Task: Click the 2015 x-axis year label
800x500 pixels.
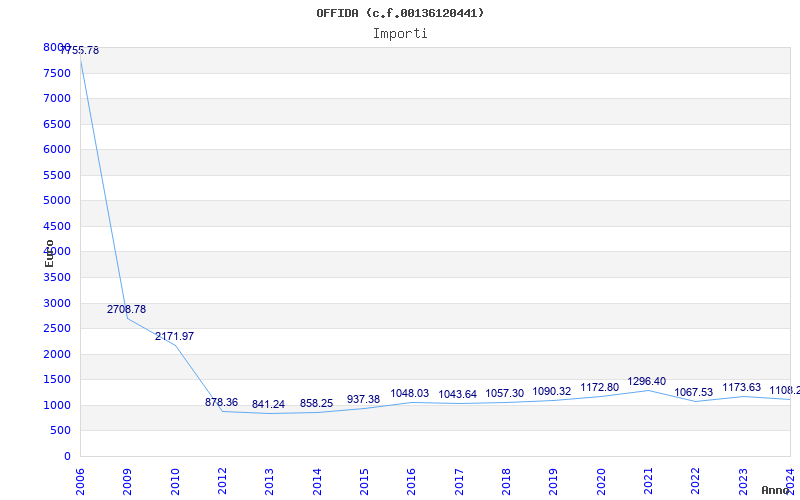Action: click(x=364, y=482)
